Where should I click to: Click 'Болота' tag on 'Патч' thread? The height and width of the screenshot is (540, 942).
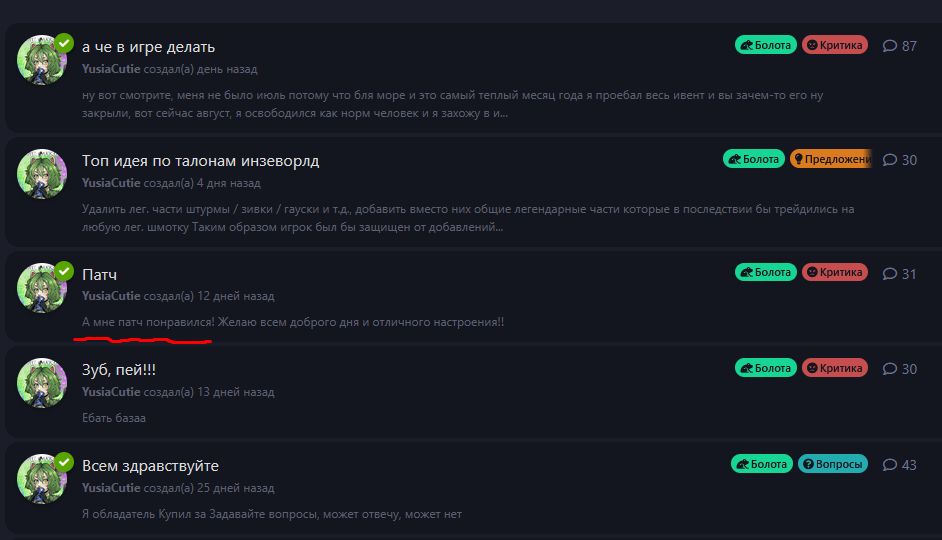pos(766,272)
